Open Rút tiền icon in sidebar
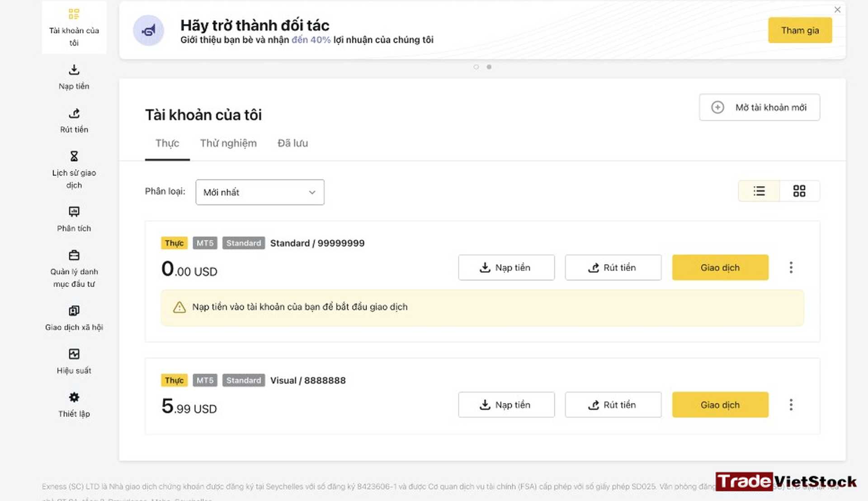The height and width of the screenshot is (501, 868). [74, 113]
